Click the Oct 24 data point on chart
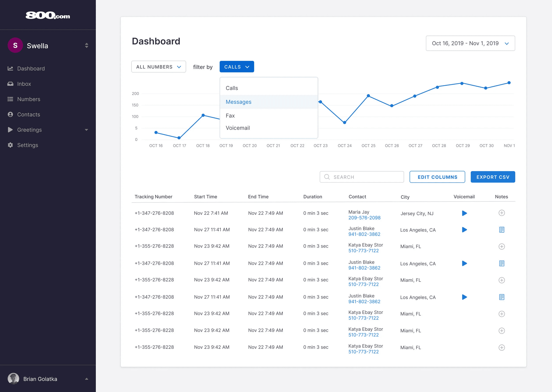This screenshot has width=552, height=392. 344,123
